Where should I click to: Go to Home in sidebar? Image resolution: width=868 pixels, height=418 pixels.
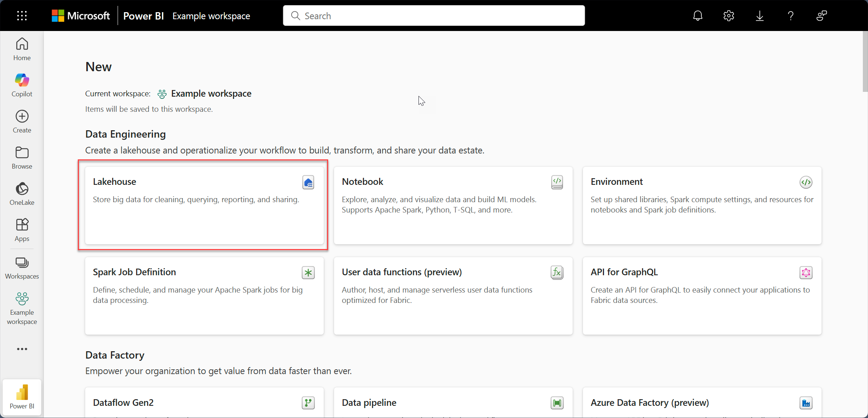point(22,49)
